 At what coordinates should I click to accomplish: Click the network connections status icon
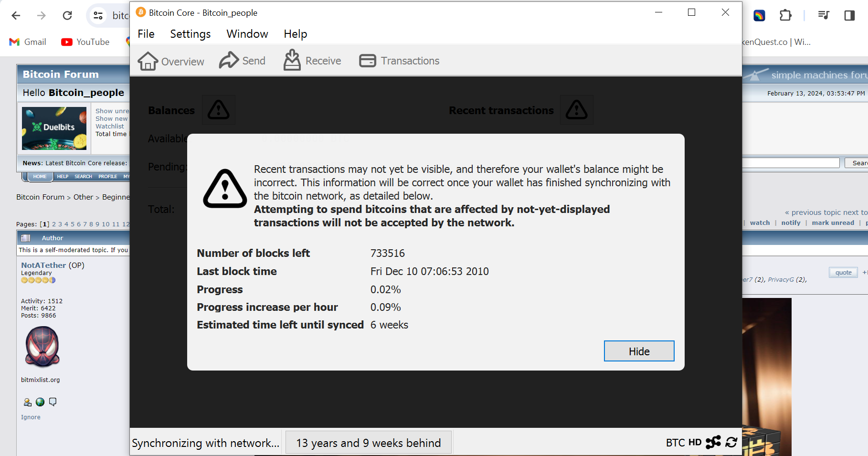pyautogui.click(x=713, y=442)
